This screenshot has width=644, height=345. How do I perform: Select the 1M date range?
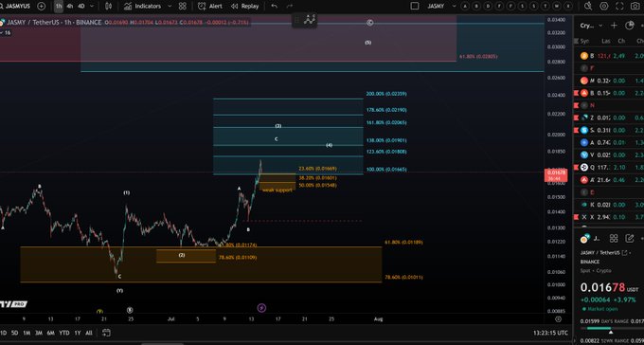point(27,333)
